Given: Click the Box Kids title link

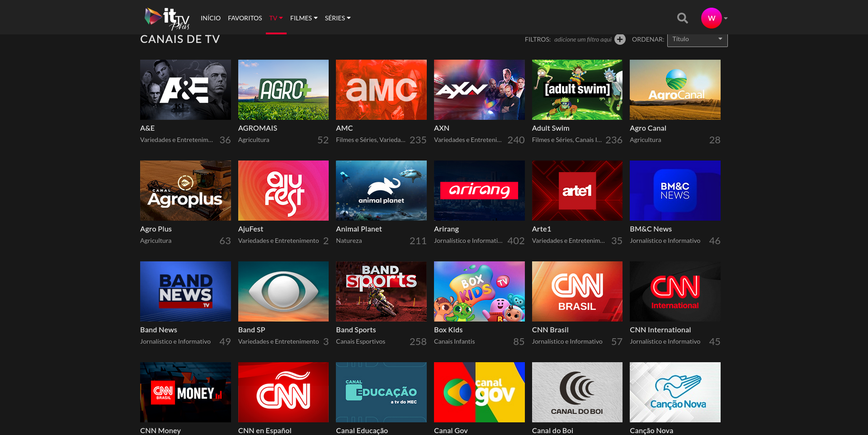Looking at the screenshot, I should coord(448,330).
